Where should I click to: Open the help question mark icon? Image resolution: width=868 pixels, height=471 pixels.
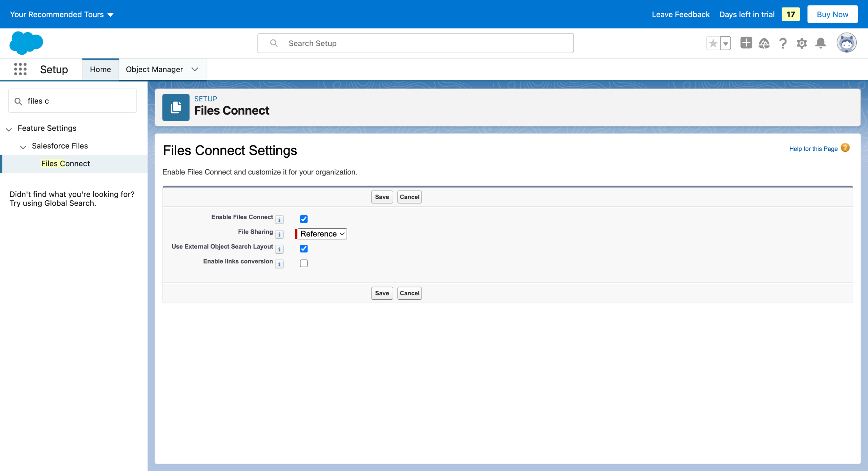pos(783,43)
